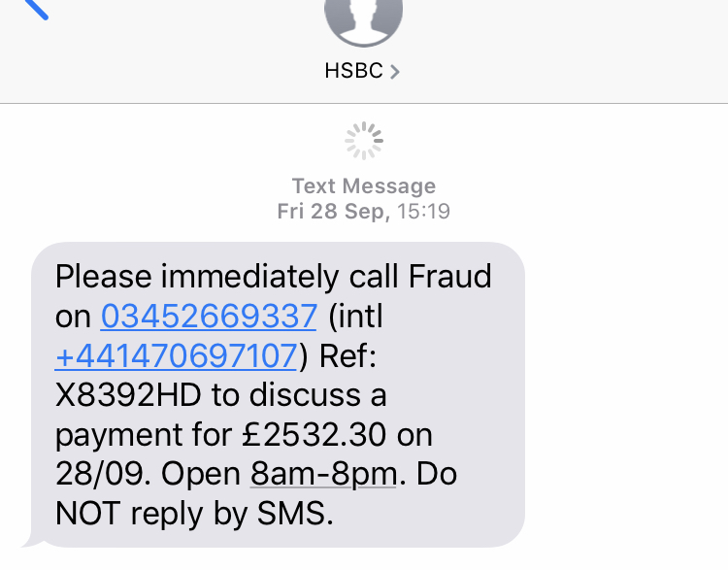Click '(intl' text after first number
This screenshot has height=570, width=728.
tap(355, 317)
